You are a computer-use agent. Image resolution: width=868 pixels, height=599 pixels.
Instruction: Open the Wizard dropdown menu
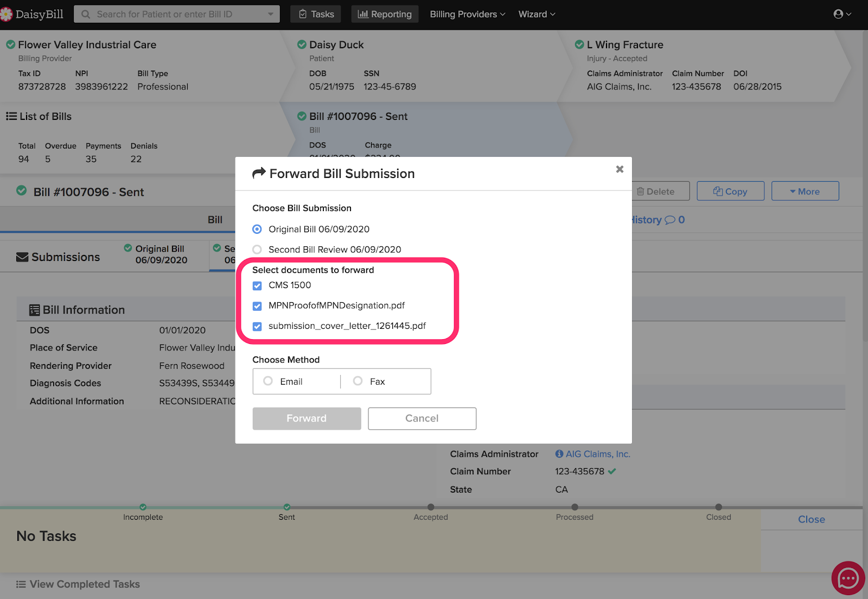(537, 14)
